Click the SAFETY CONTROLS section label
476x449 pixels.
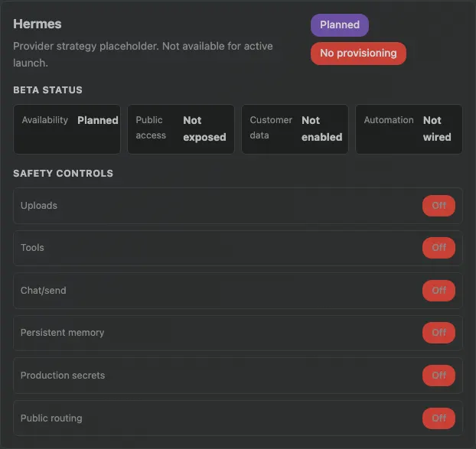64,173
